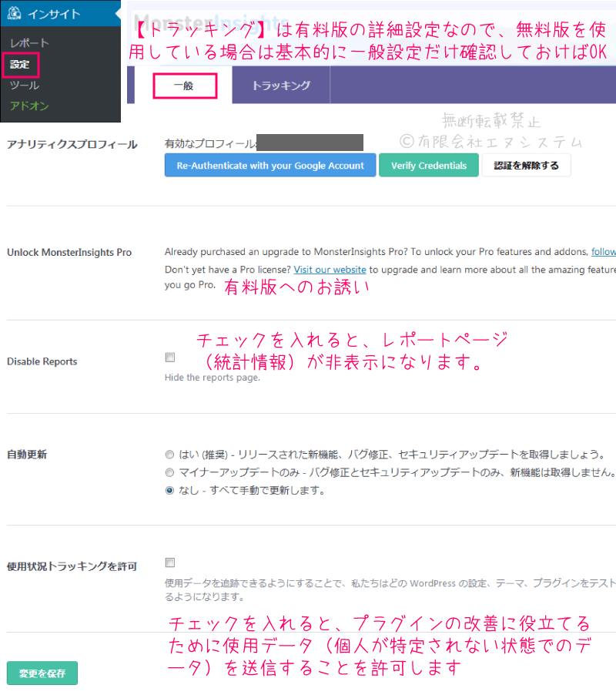The image size is (616, 695).
Task: Open the ツール submenu item
Action: [x=25, y=85]
